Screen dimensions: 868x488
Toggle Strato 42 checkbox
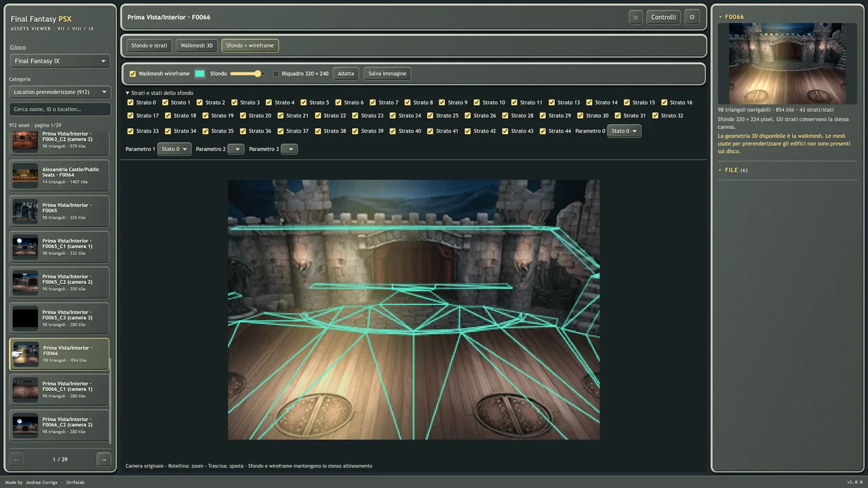(468, 131)
